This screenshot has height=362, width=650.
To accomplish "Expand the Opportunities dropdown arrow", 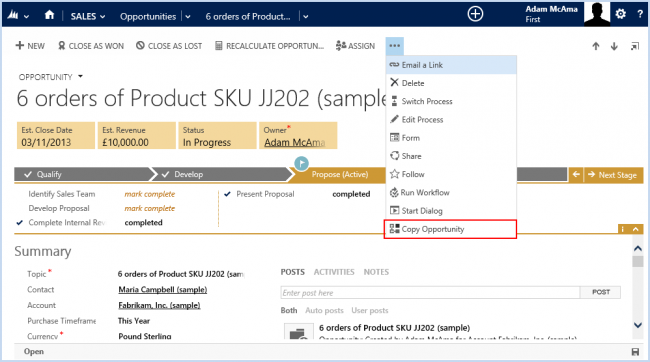I will (x=188, y=17).
